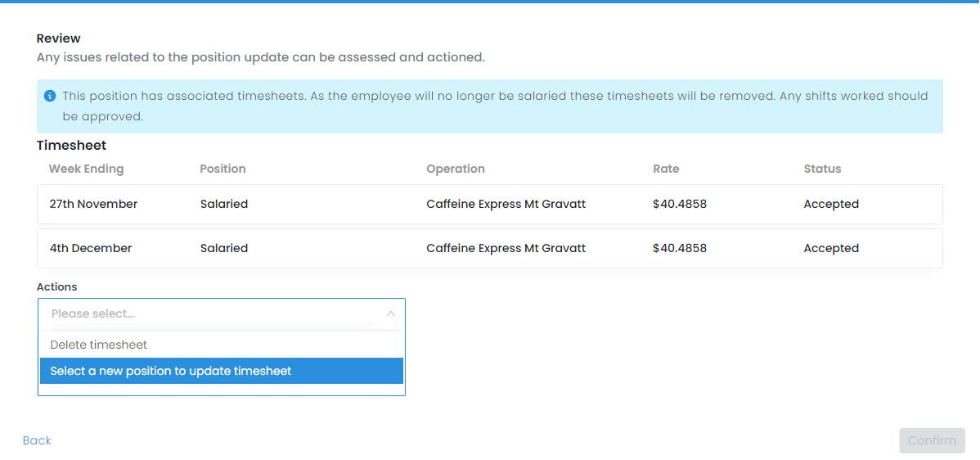Click the $40.4858 rate in the 27th November row
Image resolution: width=980 pixels, height=460 pixels.
point(679,204)
